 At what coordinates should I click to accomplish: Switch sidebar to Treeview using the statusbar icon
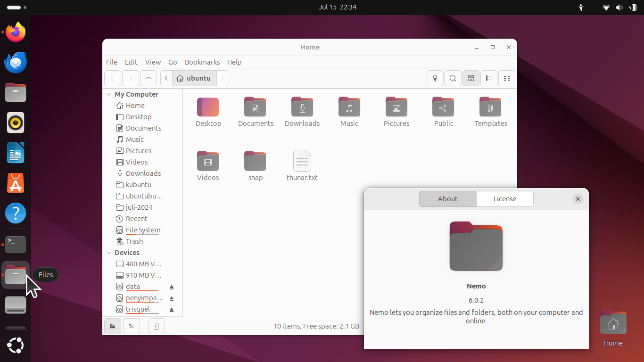(x=131, y=326)
